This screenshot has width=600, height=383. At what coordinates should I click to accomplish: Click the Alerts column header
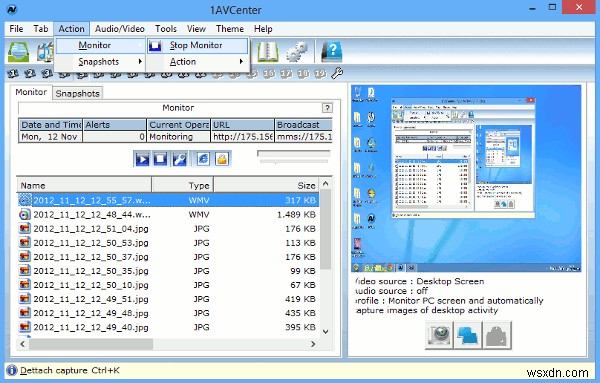click(x=114, y=125)
